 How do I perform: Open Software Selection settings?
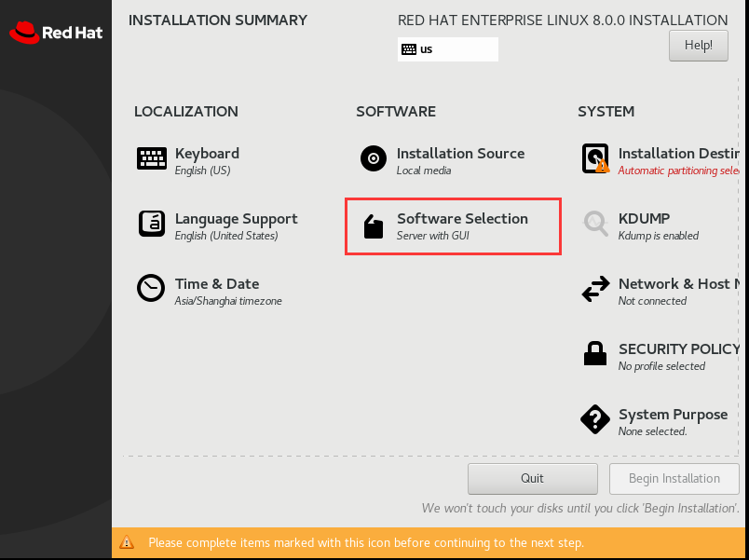click(462, 218)
